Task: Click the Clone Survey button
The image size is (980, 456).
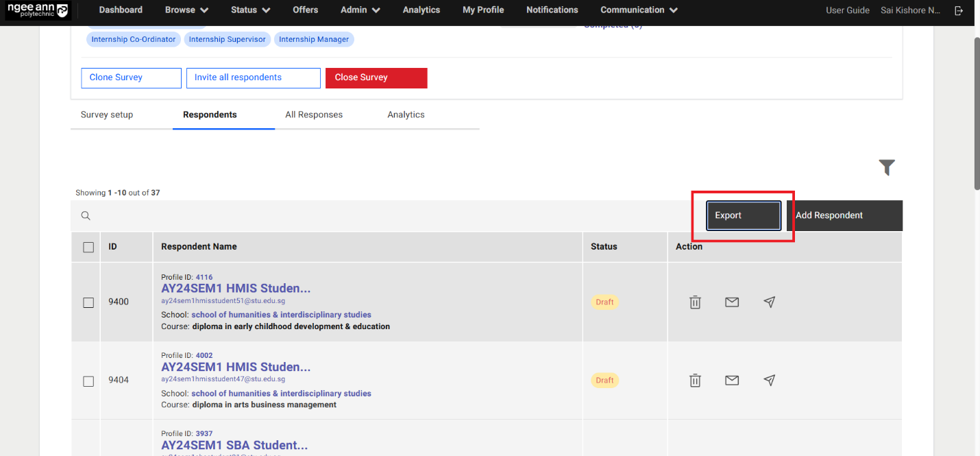Action: point(131,77)
